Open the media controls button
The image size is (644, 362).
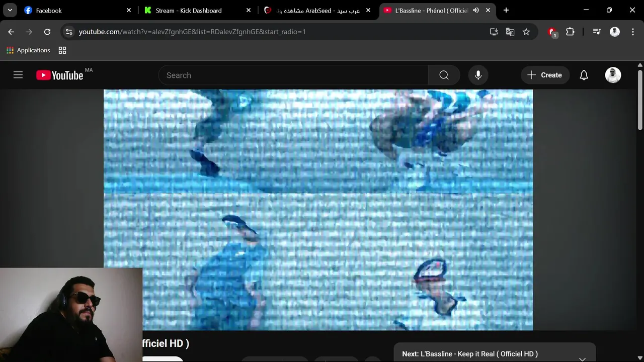[x=597, y=32]
